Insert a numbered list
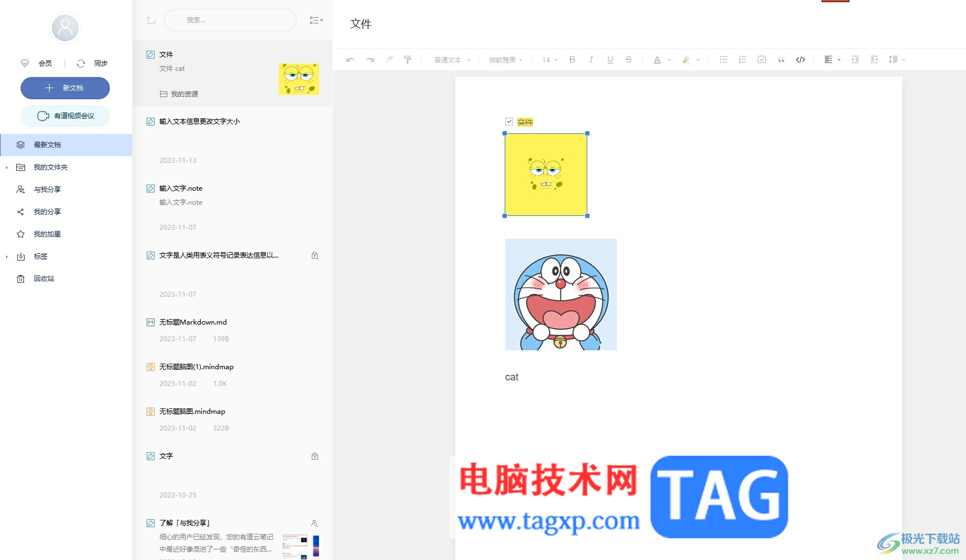This screenshot has height=560, width=966. (742, 60)
